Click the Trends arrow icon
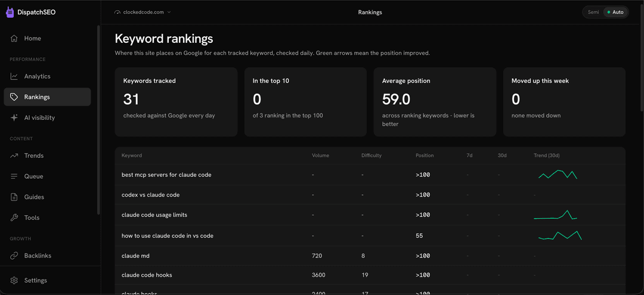The image size is (644, 295). (14, 156)
